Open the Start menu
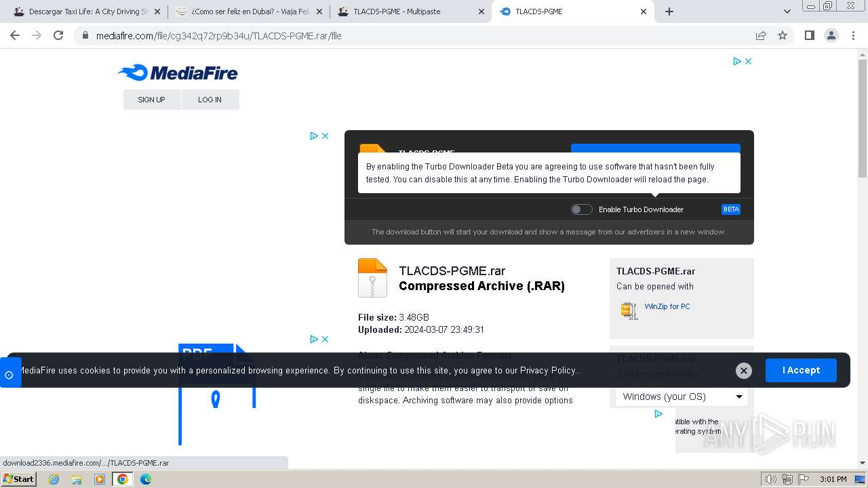Viewport: 868px width, 488px height. point(19,479)
